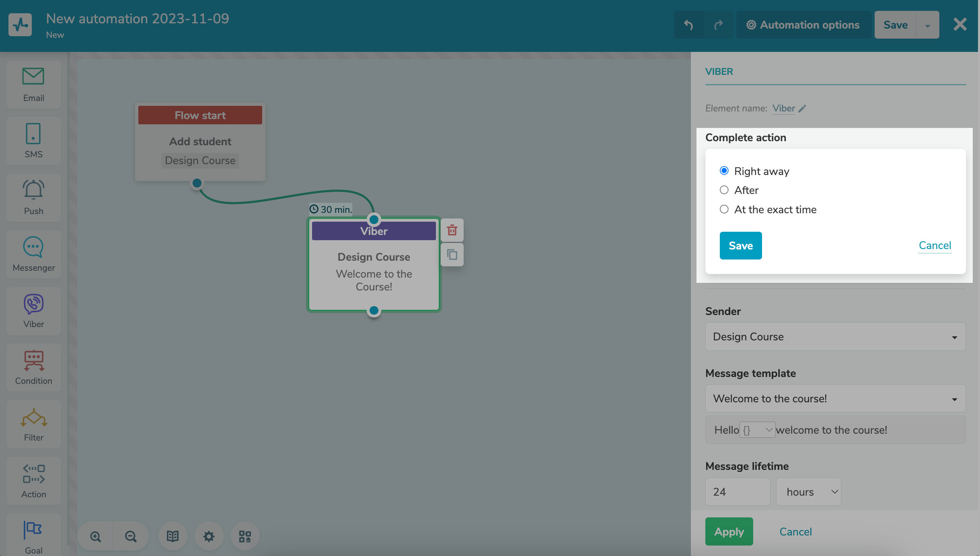Open the VIBER tab in panel
Screen dimensions: 980x556
point(719,72)
